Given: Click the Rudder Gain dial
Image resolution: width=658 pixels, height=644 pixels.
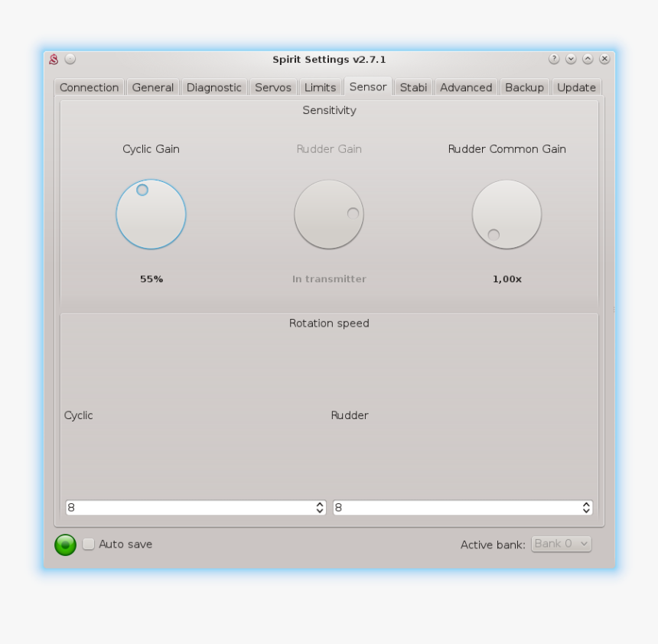Looking at the screenshot, I should click(x=329, y=214).
